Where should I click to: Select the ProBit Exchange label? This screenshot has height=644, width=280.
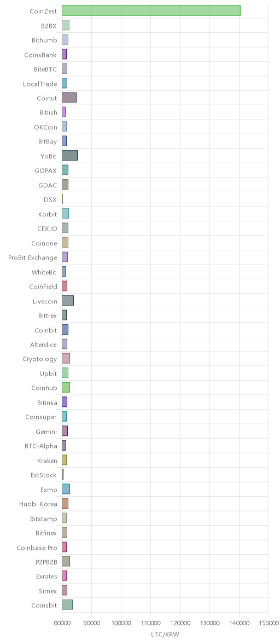[33, 257]
